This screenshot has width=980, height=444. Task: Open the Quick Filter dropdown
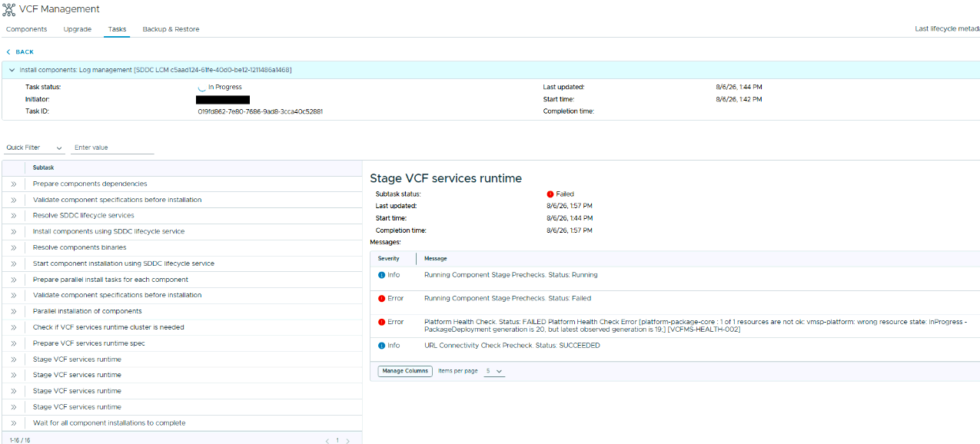(x=34, y=147)
